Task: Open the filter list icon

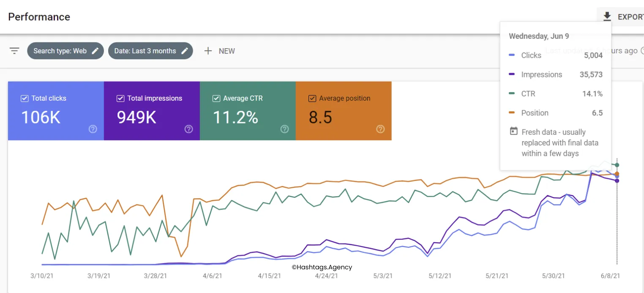Action: pyautogui.click(x=14, y=51)
